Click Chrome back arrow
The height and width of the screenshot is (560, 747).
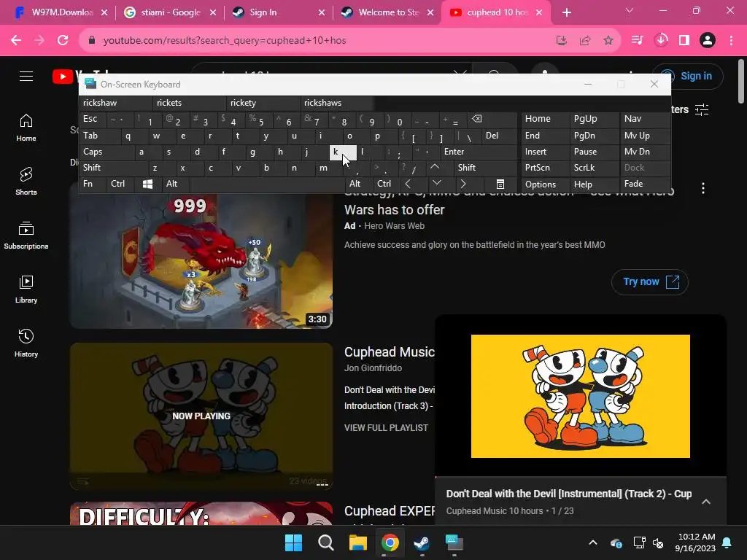point(16,41)
